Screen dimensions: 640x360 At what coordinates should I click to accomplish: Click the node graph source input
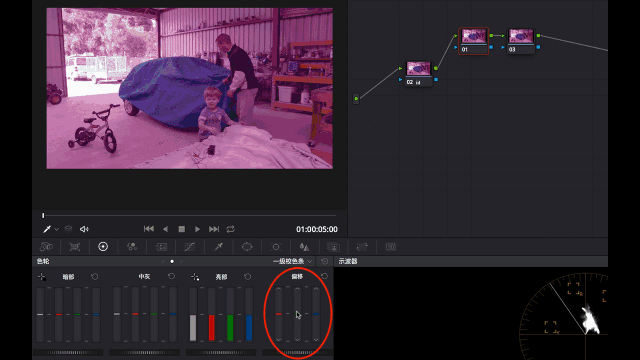[356, 98]
